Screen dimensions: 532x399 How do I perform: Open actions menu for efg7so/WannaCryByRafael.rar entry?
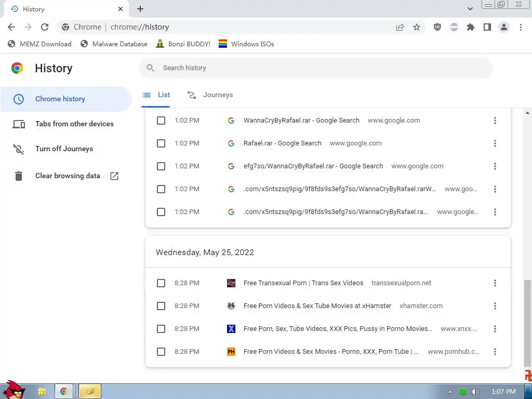[495, 166]
